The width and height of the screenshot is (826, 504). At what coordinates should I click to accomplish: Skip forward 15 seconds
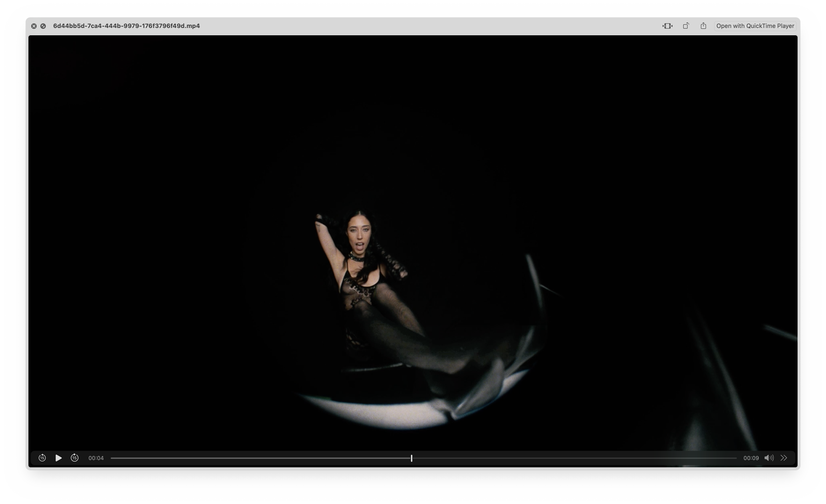coord(74,458)
